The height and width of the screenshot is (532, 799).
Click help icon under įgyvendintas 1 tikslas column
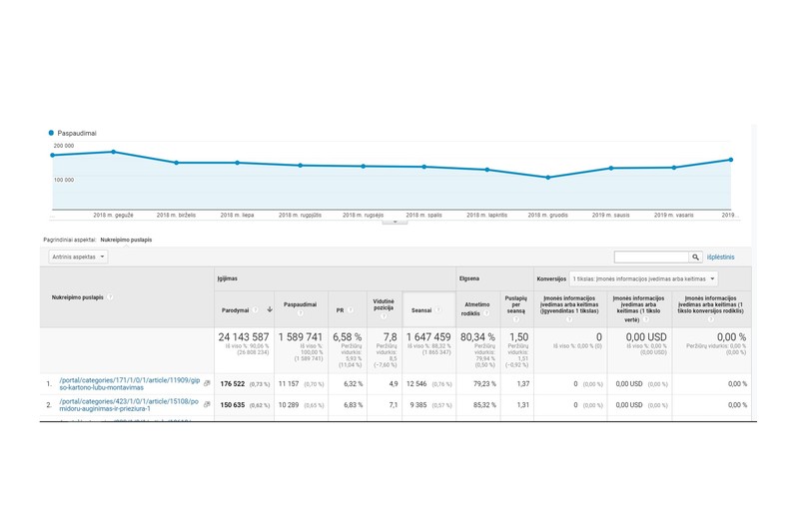click(569, 319)
